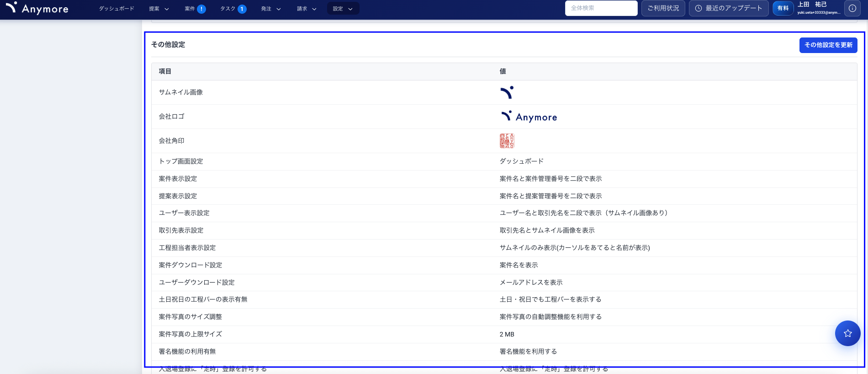Open the ダッシュボード menu item
868x374 pixels.
(x=116, y=9)
